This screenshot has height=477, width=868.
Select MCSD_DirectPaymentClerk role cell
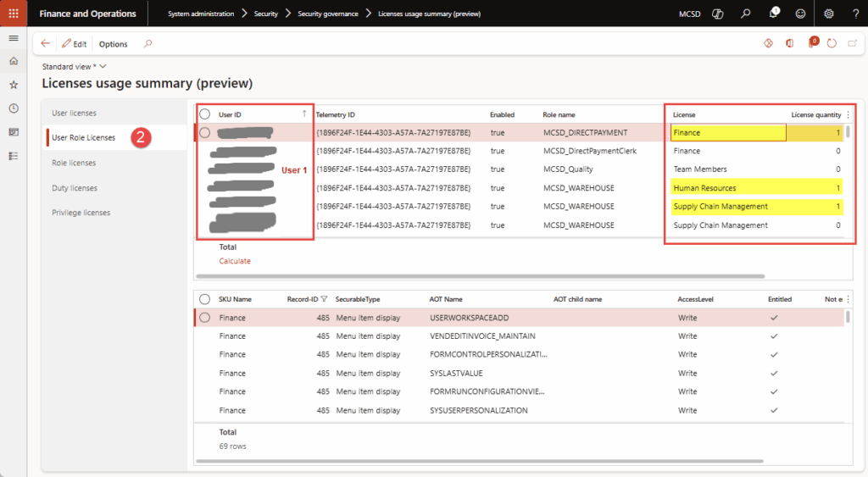(590, 151)
